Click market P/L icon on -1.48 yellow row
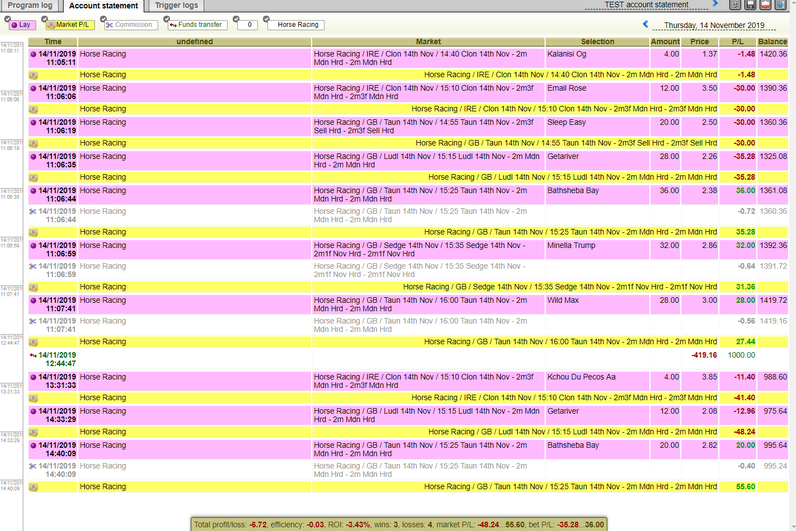 (x=34, y=75)
